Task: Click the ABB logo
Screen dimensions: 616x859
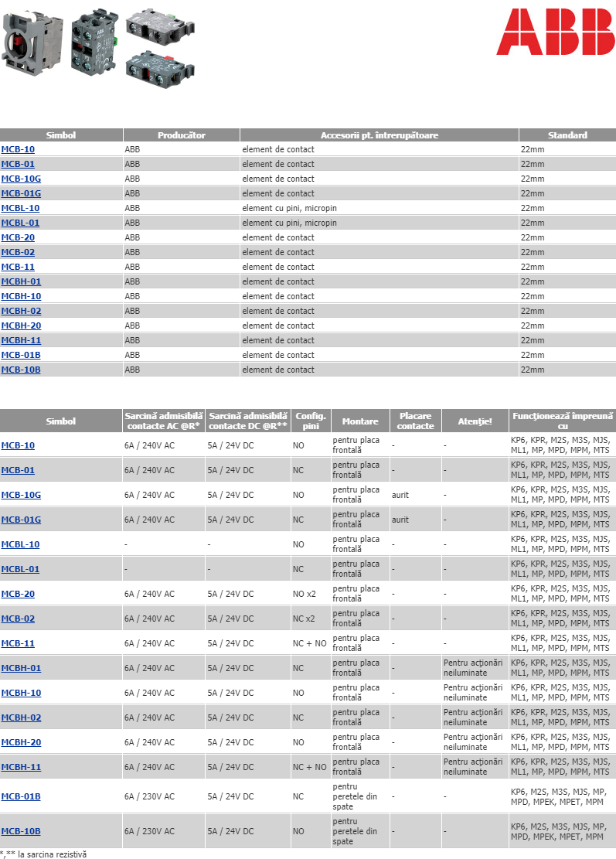Action: point(556,31)
